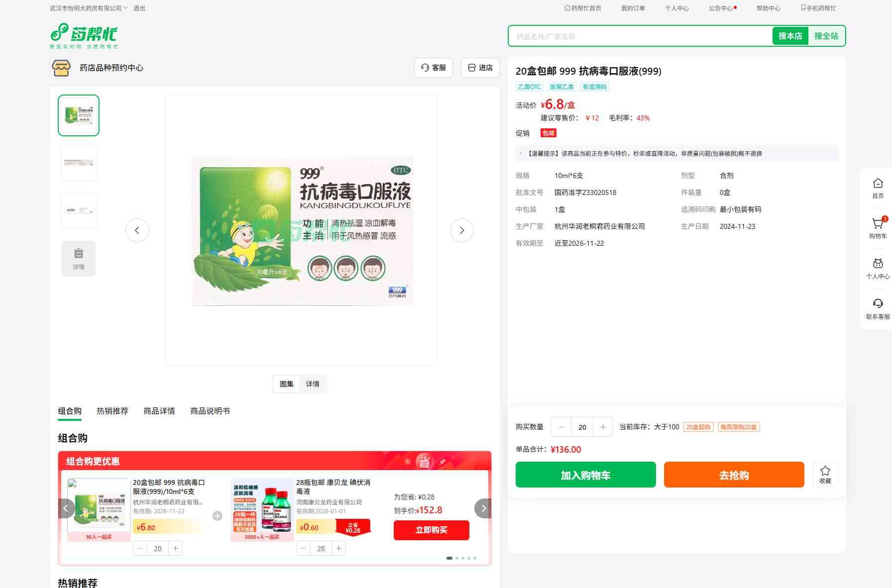
Task: Click the drug name search field
Action: [x=640, y=36]
